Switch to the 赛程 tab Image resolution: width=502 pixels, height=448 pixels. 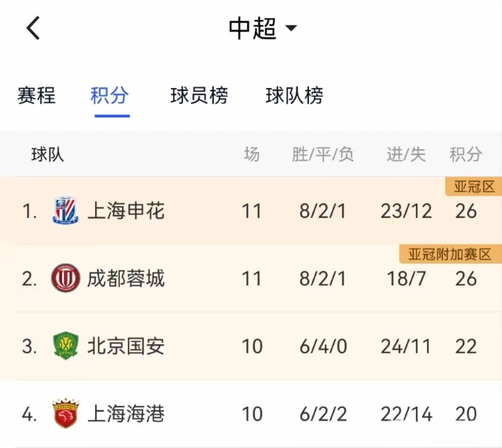[36, 96]
